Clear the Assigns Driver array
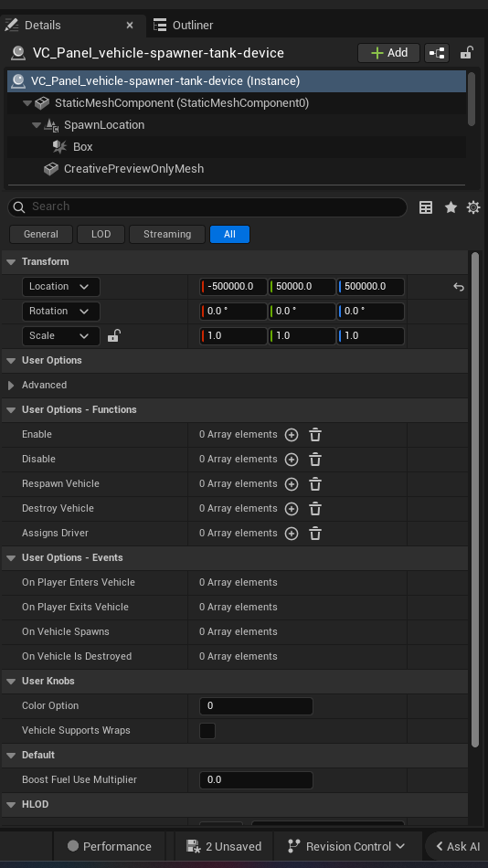488x868 pixels. pos(315,534)
